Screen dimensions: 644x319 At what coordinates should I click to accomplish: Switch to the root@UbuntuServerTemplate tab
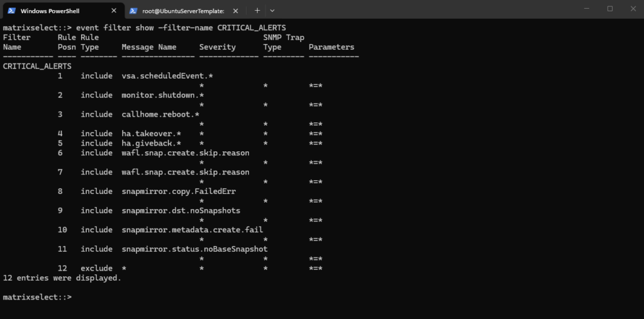(x=184, y=11)
